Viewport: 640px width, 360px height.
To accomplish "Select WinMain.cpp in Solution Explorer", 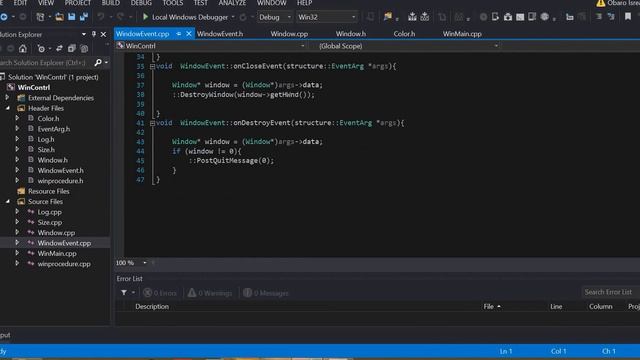I will (x=57, y=253).
